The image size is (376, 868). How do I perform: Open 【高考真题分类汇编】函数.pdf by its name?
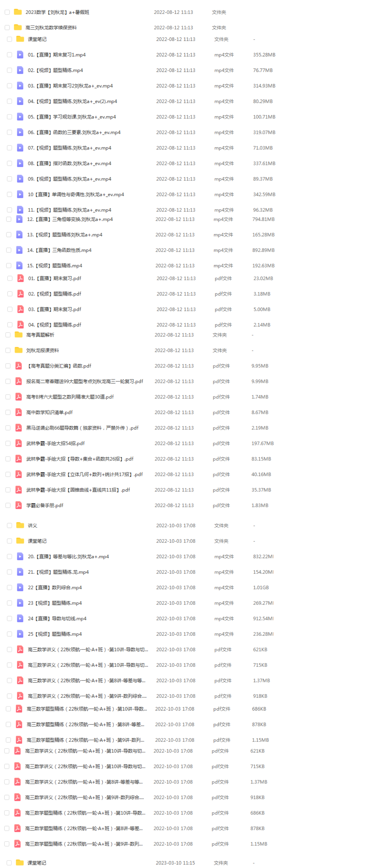point(59,365)
